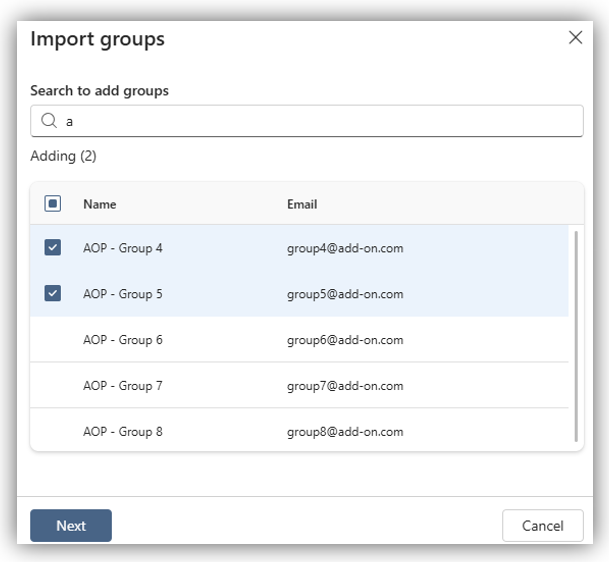Sort by the Email column header
The width and height of the screenshot is (609, 562).
coord(302,204)
